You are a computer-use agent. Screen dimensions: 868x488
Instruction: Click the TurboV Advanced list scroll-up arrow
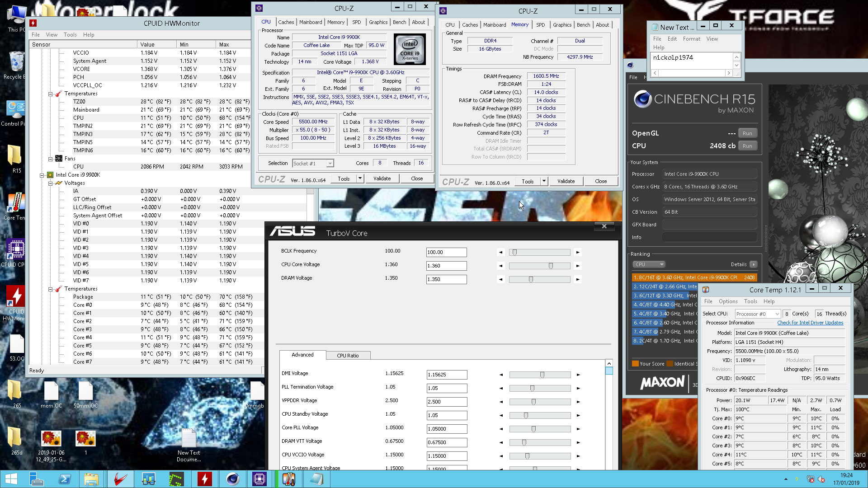(609, 363)
